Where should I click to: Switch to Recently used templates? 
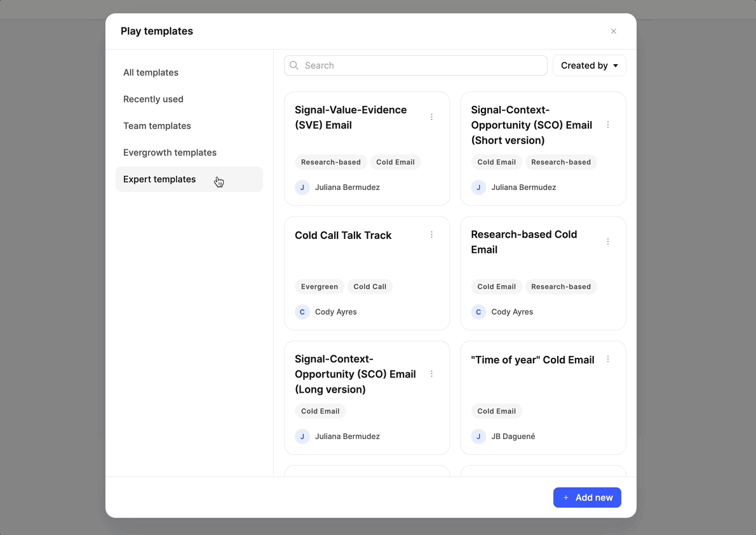[x=153, y=99]
